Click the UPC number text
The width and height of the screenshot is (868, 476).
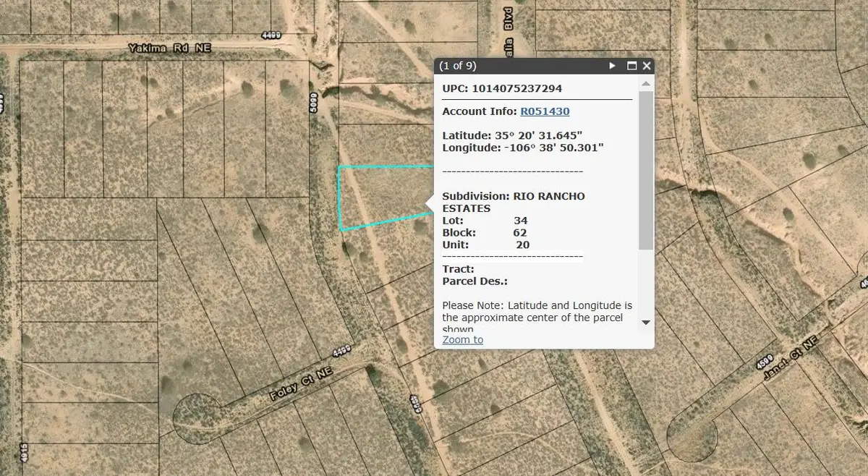pos(504,88)
